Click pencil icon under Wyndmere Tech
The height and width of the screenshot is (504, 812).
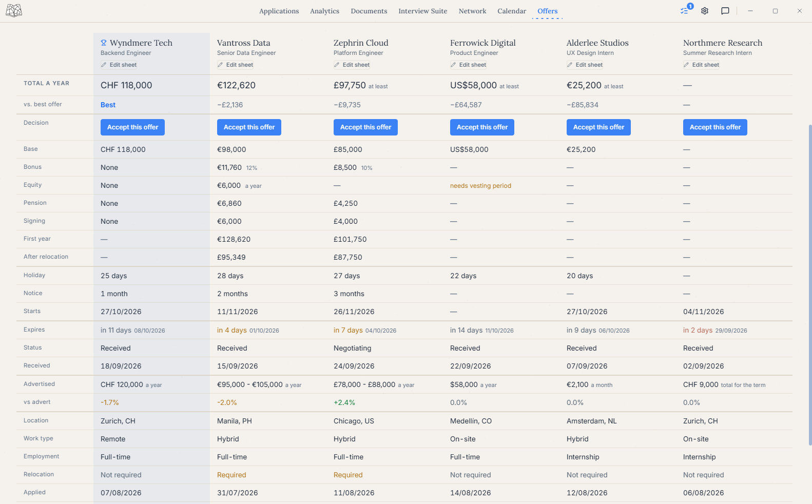(104, 65)
